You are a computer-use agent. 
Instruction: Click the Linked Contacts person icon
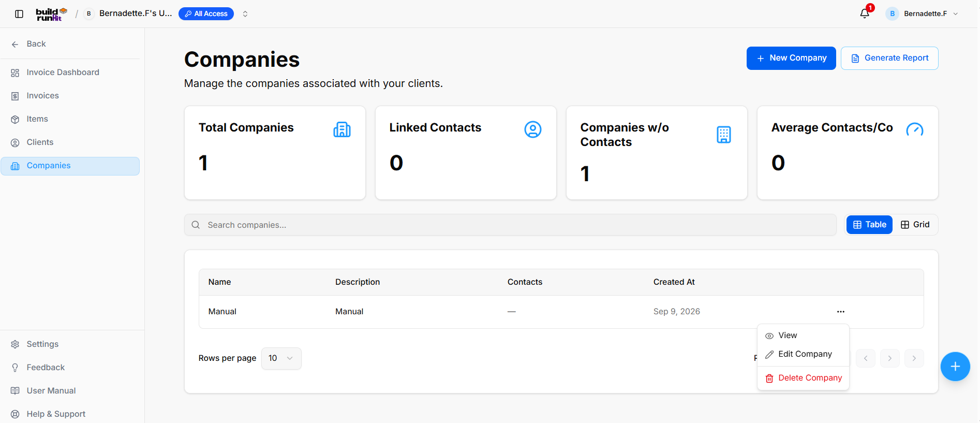click(533, 129)
